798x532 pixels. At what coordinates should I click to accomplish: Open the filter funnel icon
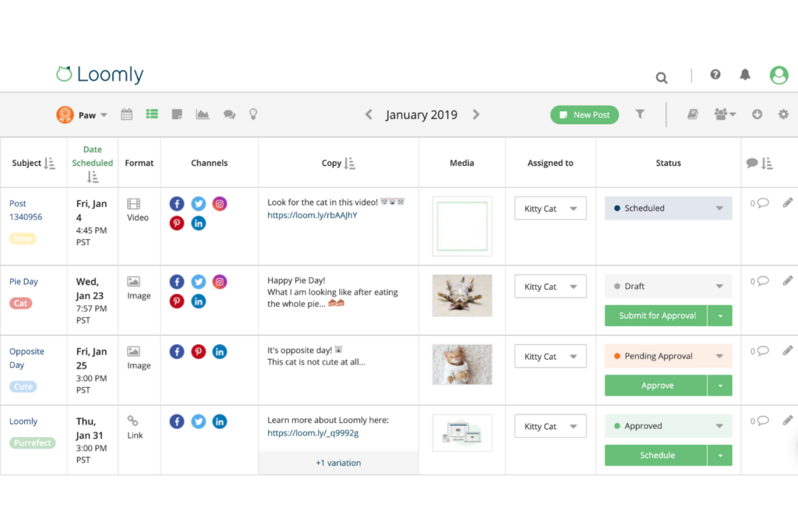coord(640,115)
